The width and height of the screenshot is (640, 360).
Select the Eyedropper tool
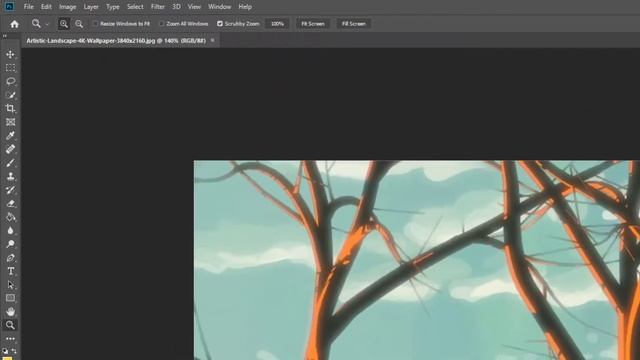[x=10, y=136]
